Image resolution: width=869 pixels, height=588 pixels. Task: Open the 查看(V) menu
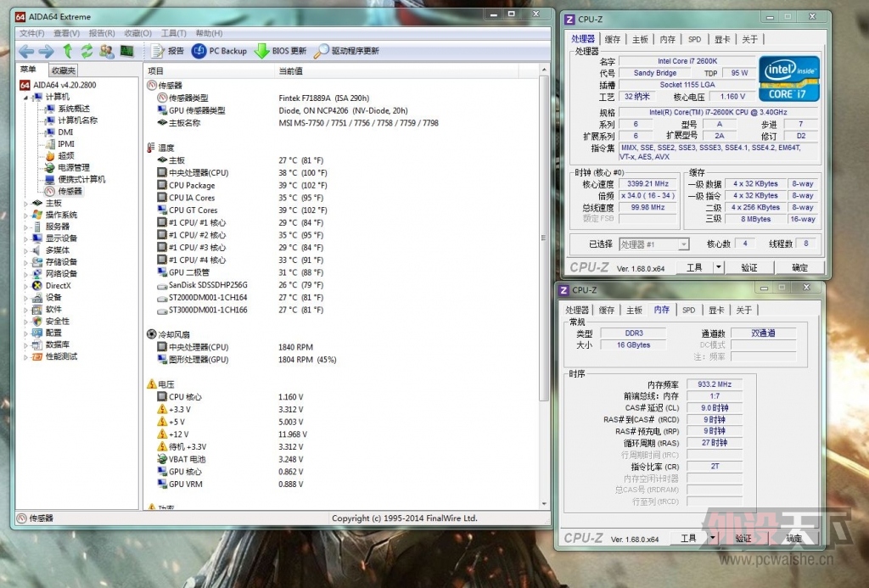[x=66, y=33]
